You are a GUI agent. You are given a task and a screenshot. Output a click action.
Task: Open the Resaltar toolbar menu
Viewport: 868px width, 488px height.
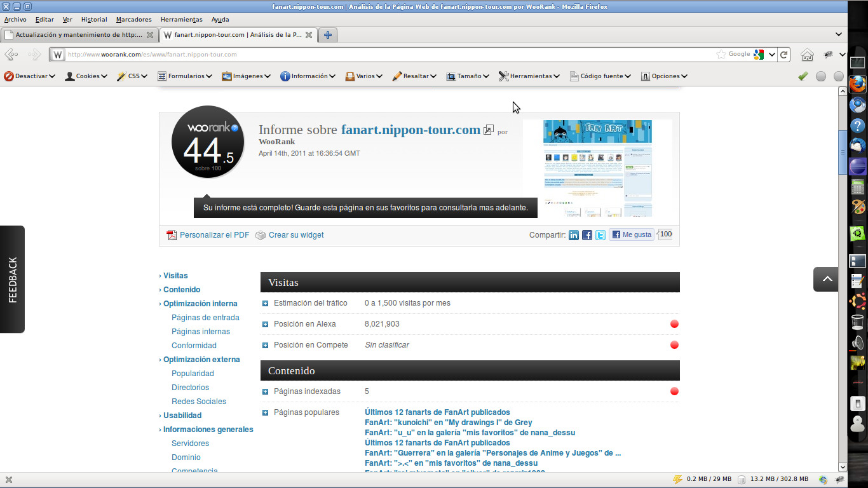coord(414,76)
